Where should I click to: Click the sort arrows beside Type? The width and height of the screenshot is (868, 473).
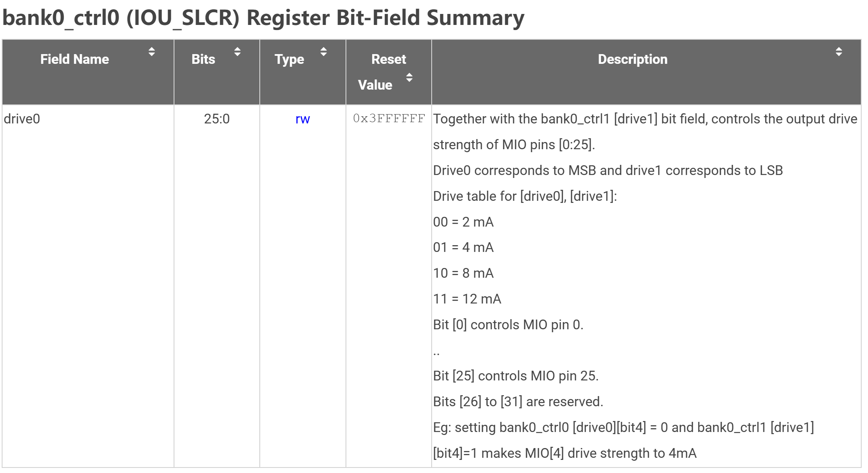324,52
